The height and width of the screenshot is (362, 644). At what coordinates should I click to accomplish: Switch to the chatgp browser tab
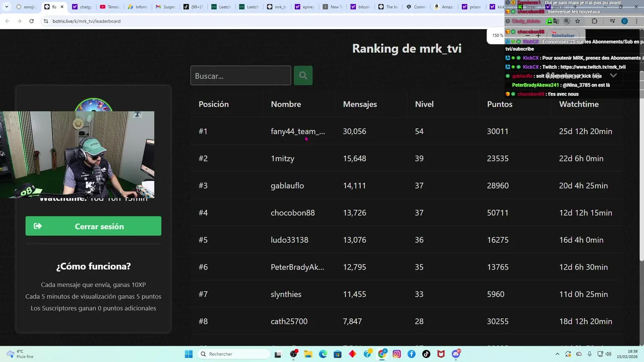click(82, 7)
